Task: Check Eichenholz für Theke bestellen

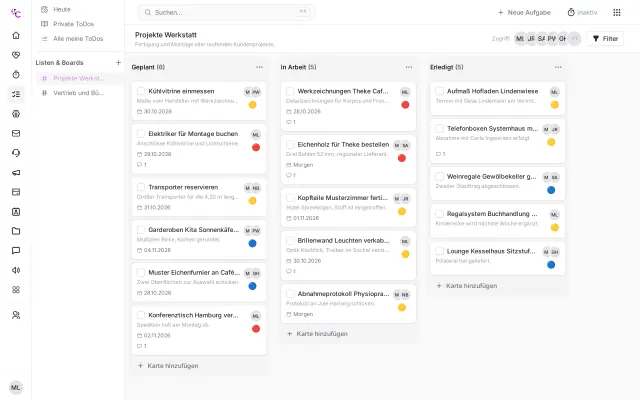Action: tap(290, 144)
